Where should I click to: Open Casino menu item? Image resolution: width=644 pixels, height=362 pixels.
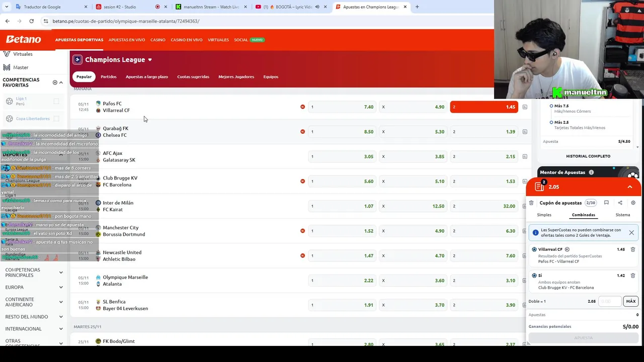coord(158,40)
